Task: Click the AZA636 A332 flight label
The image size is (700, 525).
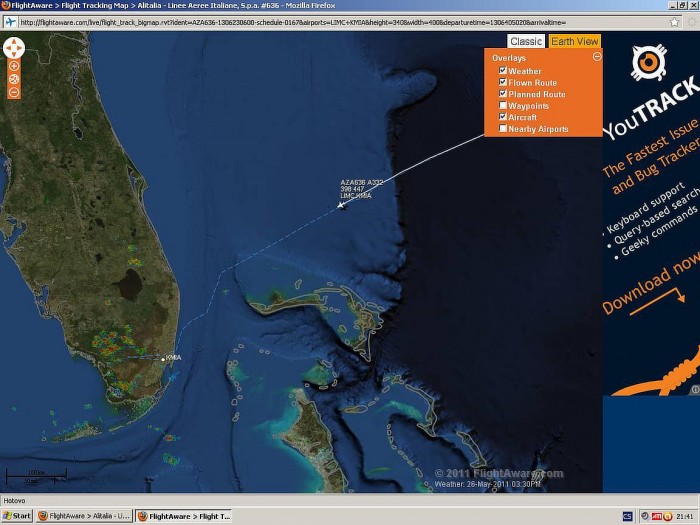Action: coord(362,183)
